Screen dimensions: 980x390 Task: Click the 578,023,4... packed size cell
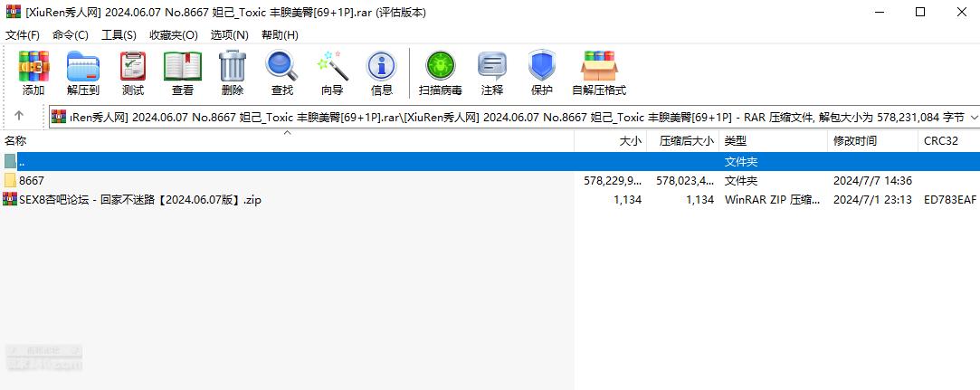[685, 181]
